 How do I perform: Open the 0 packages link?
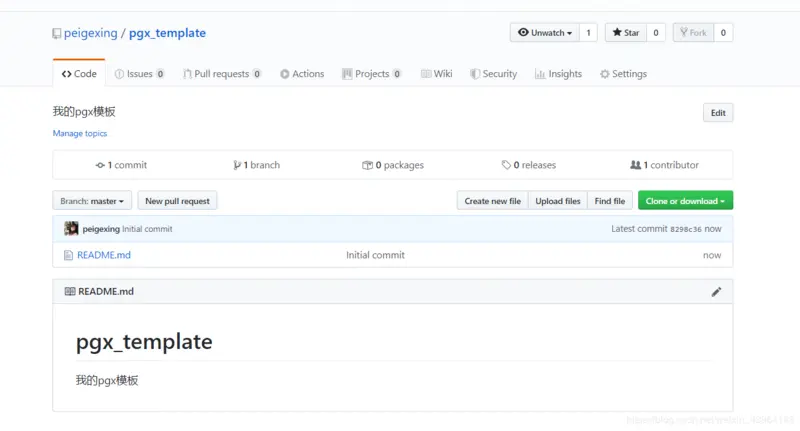coord(393,165)
